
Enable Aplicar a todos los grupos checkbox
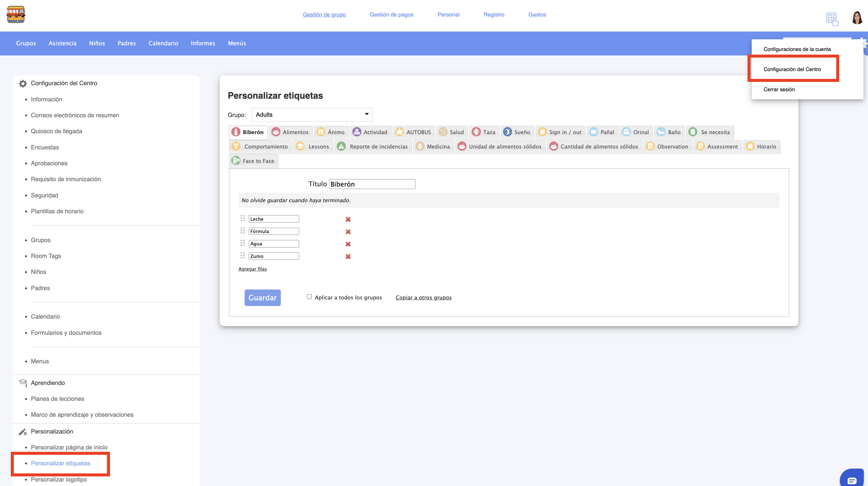click(x=309, y=297)
